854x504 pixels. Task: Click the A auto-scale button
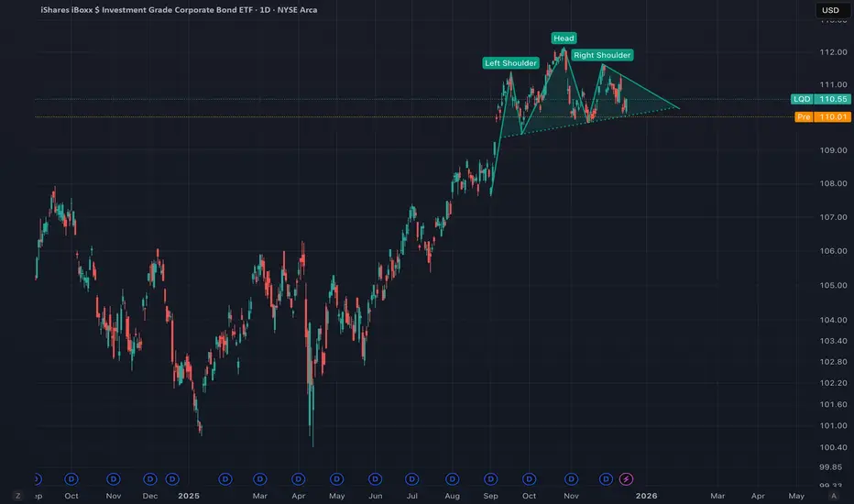tap(833, 496)
